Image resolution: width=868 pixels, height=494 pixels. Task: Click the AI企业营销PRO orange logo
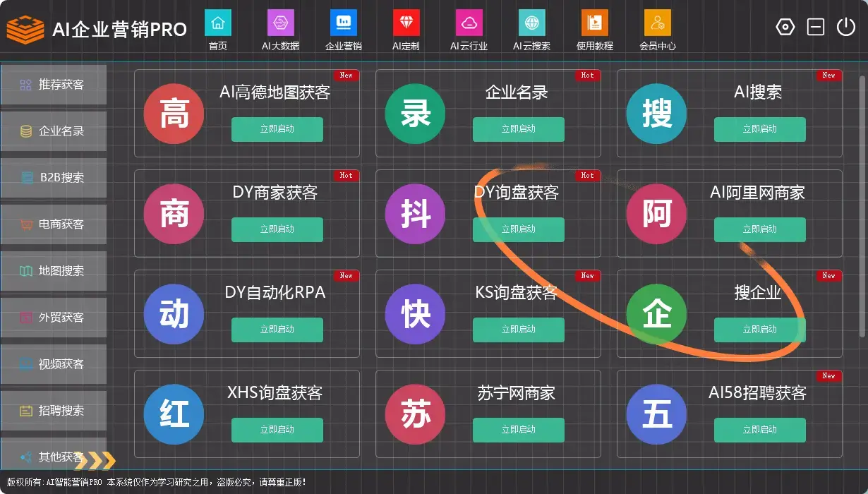[x=25, y=29]
